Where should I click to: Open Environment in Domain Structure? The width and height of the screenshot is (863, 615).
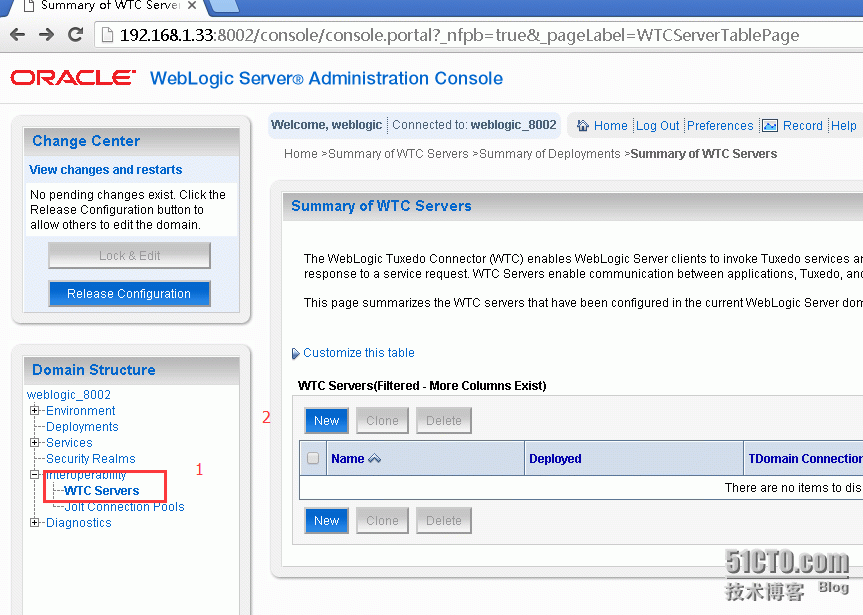coord(80,411)
